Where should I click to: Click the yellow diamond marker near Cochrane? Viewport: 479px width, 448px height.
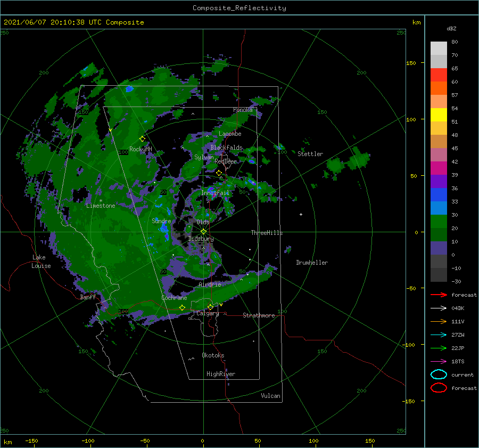[x=182, y=308]
